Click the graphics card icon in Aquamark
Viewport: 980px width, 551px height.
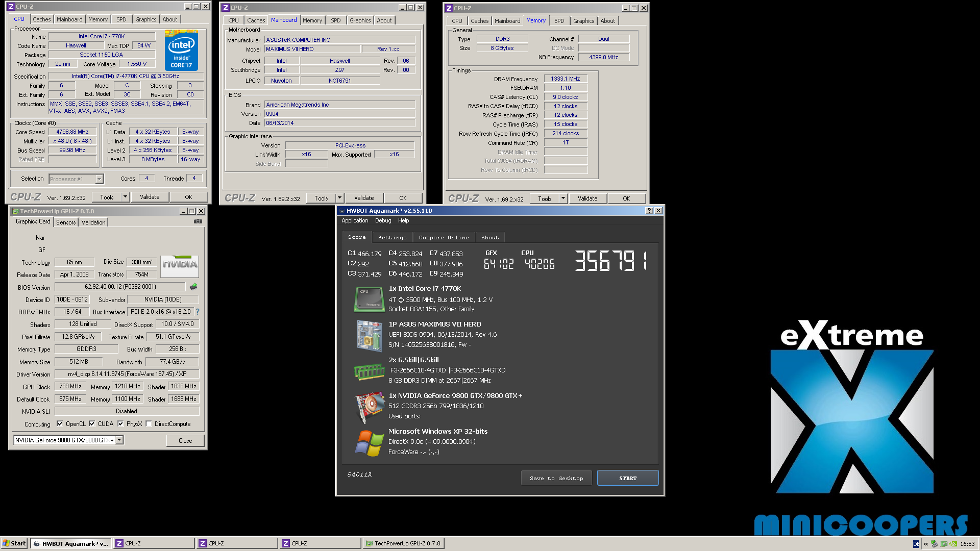(x=370, y=407)
